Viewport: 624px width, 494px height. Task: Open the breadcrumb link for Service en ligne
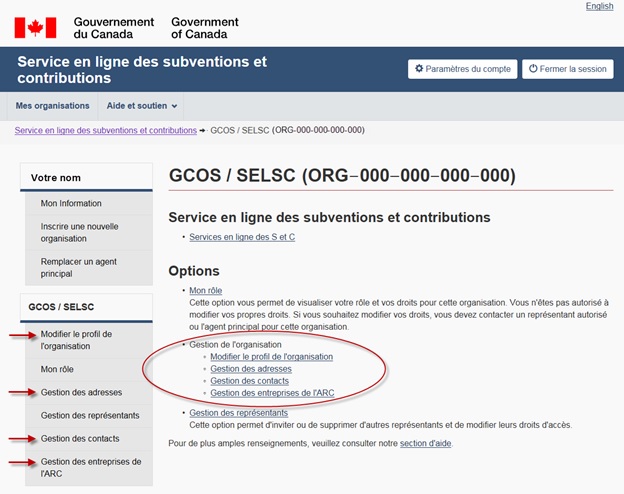click(x=105, y=130)
